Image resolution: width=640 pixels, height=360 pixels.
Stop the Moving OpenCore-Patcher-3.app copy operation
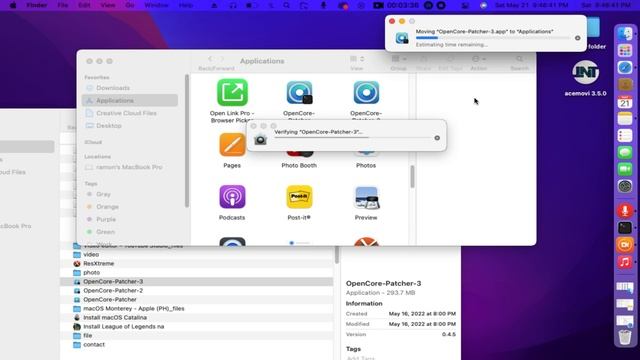click(578, 38)
